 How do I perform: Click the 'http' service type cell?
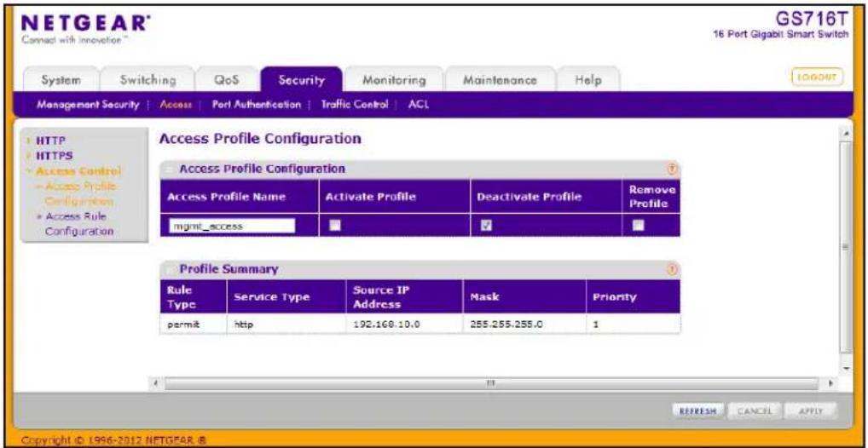tap(286, 325)
